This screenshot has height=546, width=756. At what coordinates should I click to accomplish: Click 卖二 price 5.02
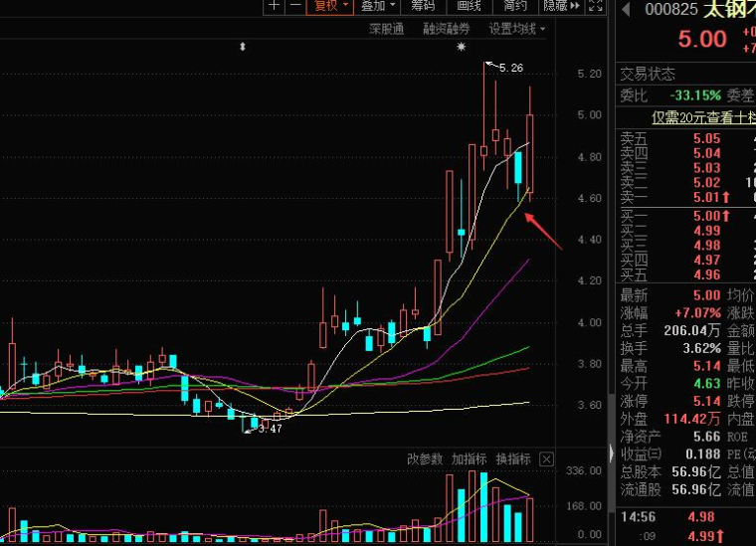(706, 182)
